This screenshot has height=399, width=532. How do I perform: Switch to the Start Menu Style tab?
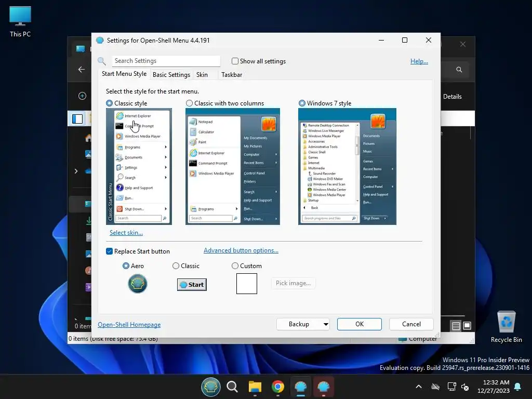[x=124, y=74]
